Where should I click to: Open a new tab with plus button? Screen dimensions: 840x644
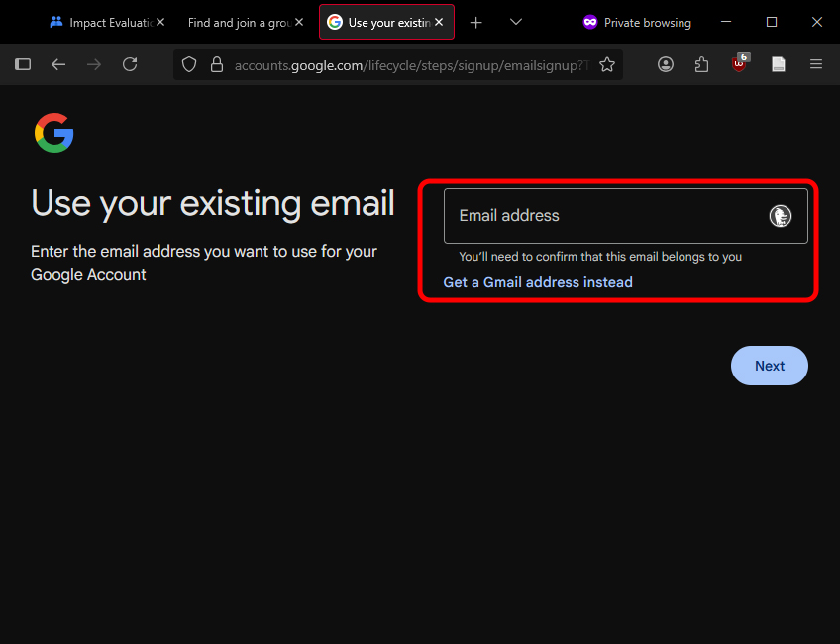pyautogui.click(x=476, y=22)
